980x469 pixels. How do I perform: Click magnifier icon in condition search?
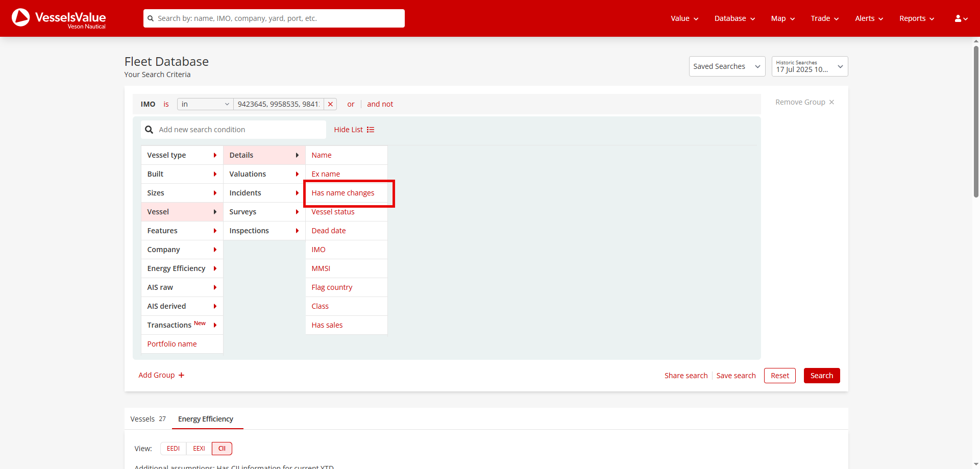(149, 130)
